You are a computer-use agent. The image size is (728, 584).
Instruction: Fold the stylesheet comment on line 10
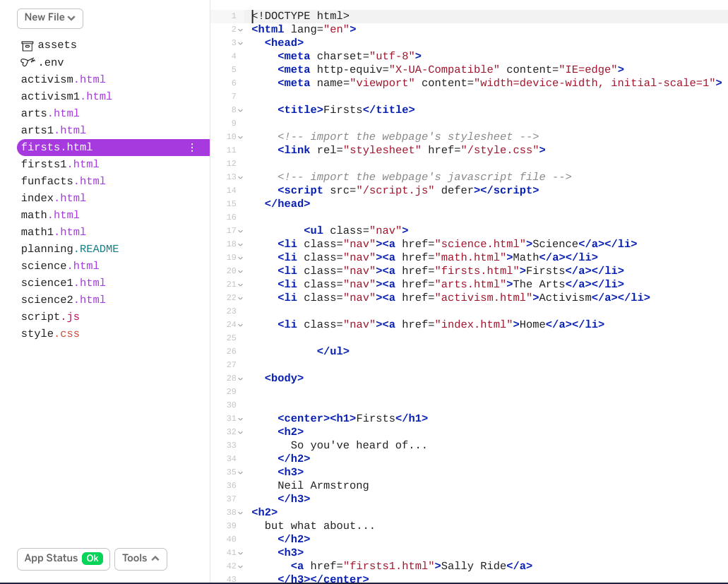[x=241, y=138]
